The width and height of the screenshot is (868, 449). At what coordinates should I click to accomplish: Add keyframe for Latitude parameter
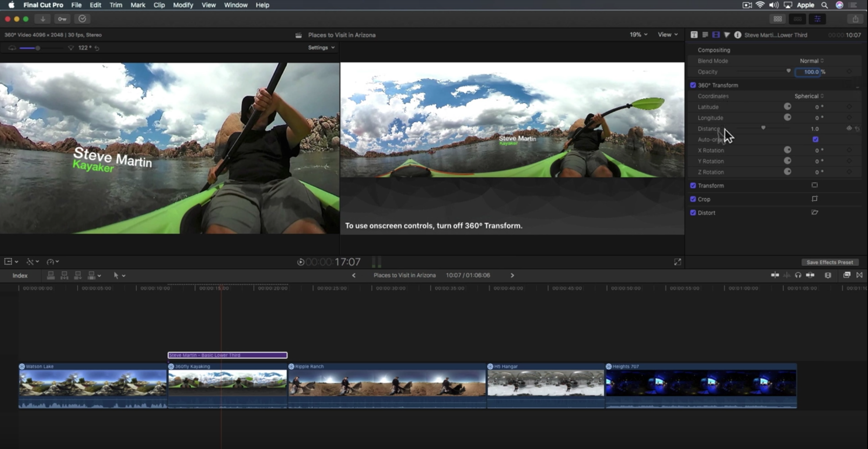(849, 106)
